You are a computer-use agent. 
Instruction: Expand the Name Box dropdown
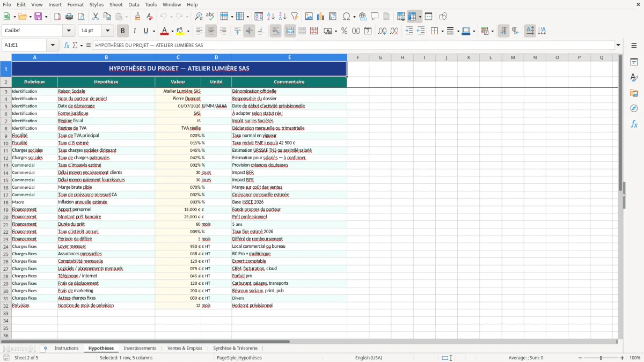[53, 45]
